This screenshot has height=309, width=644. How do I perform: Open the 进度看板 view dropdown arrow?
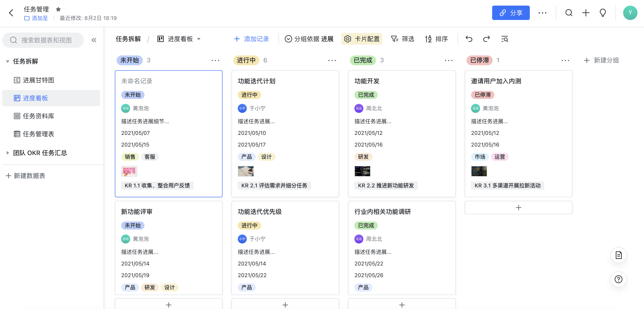(199, 39)
